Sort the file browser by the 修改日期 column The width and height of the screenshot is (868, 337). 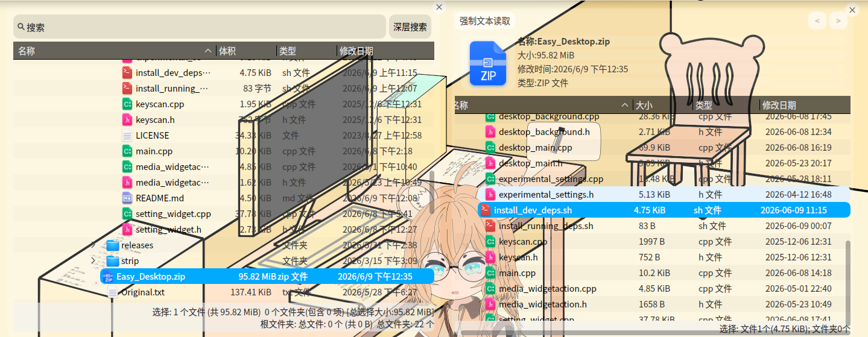click(x=385, y=51)
